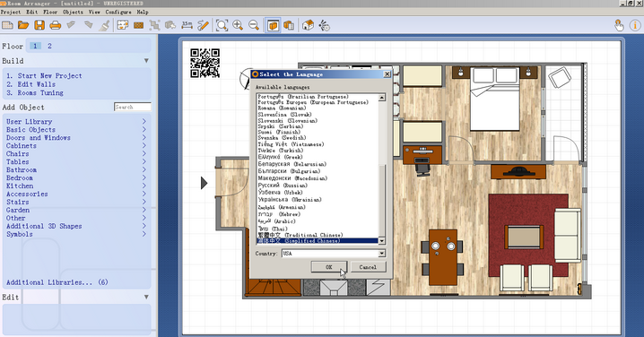Click the New Project toolbar icon
644x337 pixels.
tap(7, 25)
